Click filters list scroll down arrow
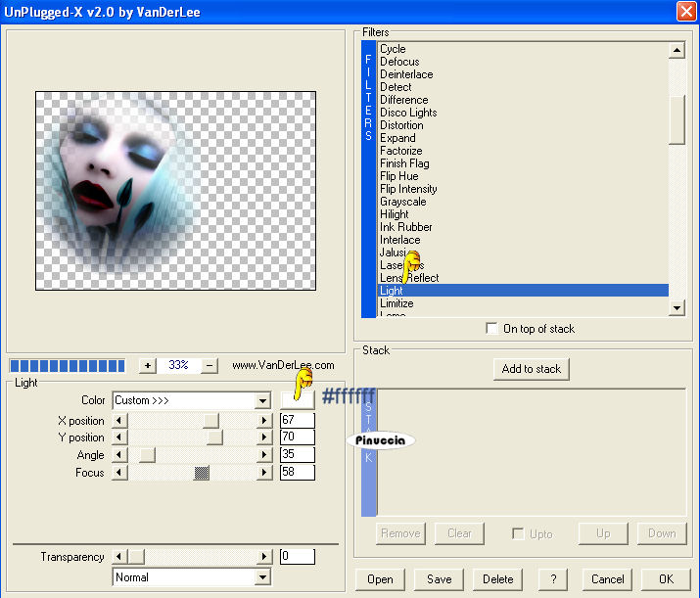 (677, 308)
